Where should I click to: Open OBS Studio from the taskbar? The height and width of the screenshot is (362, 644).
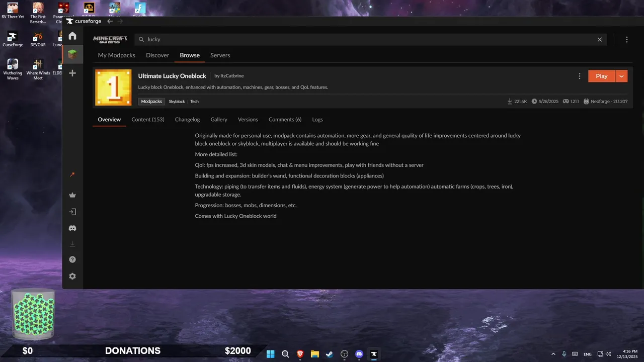[x=344, y=354]
